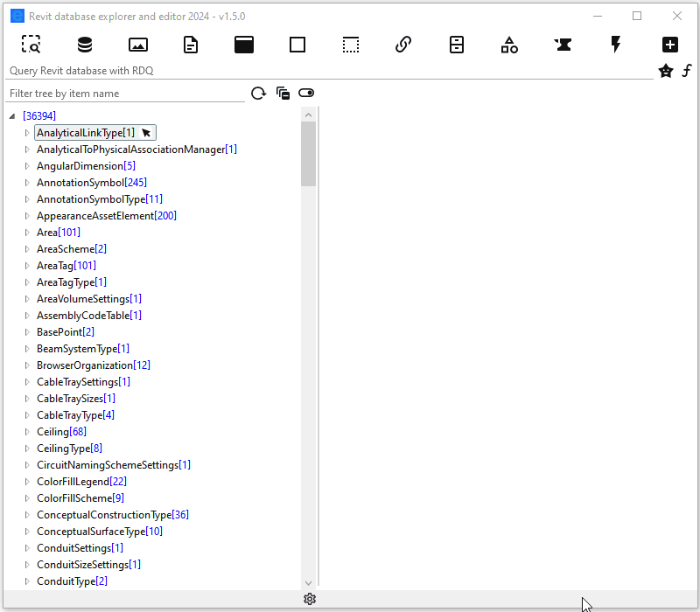The image size is (700, 612).
Task: Open settings via the bottom gear icon
Action: [x=310, y=599]
